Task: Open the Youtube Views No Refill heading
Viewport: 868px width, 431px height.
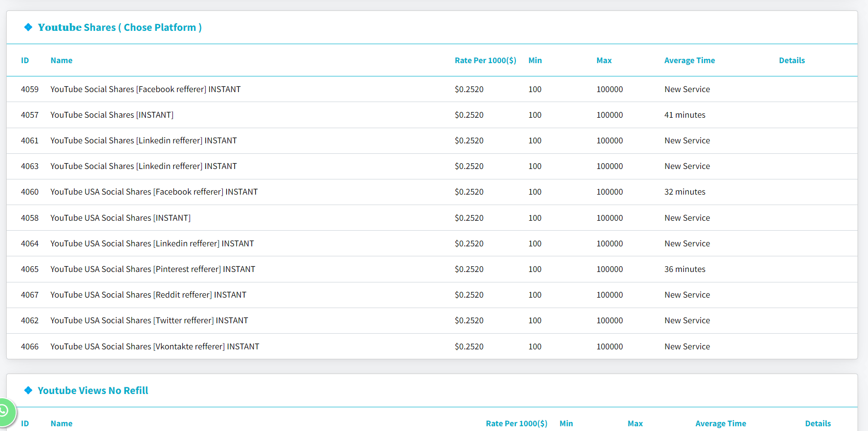Action: point(93,390)
